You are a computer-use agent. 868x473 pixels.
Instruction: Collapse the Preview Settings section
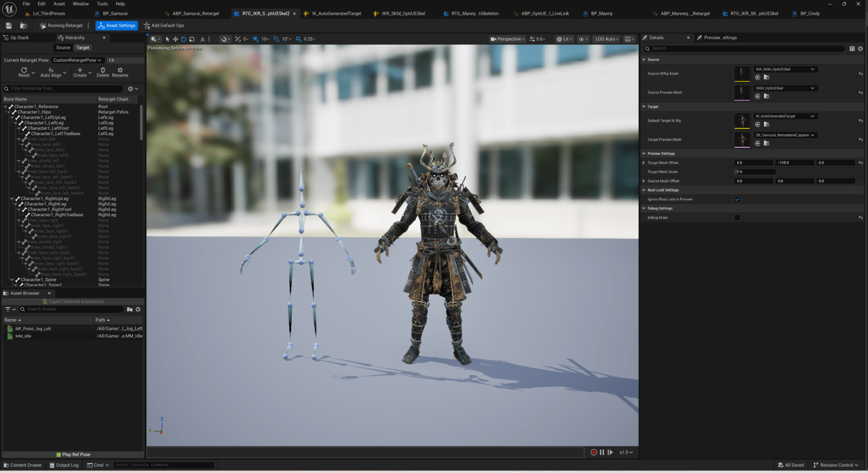pos(644,154)
